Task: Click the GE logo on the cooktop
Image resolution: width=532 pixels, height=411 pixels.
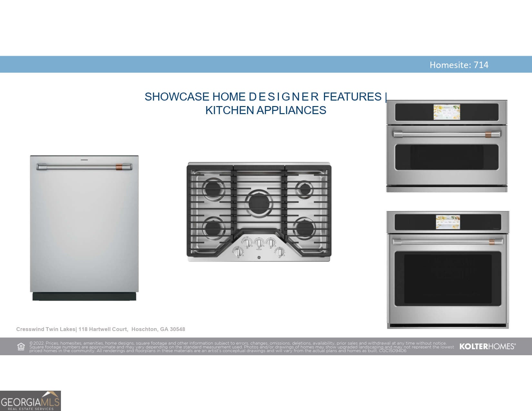Action: pos(259,257)
